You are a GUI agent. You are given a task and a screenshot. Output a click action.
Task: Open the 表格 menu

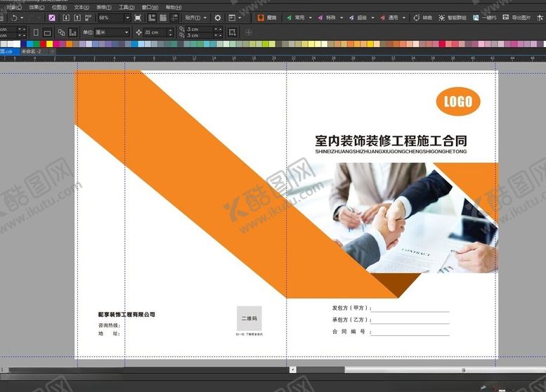pyautogui.click(x=104, y=7)
